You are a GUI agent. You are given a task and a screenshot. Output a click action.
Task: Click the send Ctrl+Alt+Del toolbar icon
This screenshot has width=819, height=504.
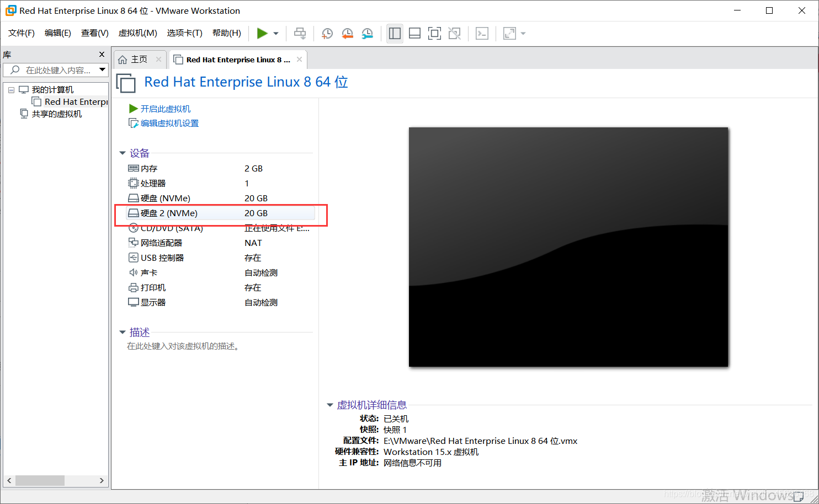point(300,34)
